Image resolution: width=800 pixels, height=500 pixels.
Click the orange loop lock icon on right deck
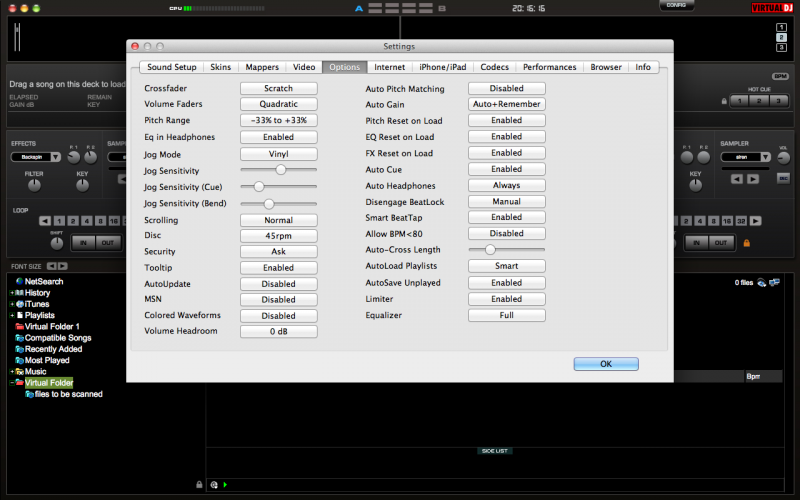coord(746,242)
